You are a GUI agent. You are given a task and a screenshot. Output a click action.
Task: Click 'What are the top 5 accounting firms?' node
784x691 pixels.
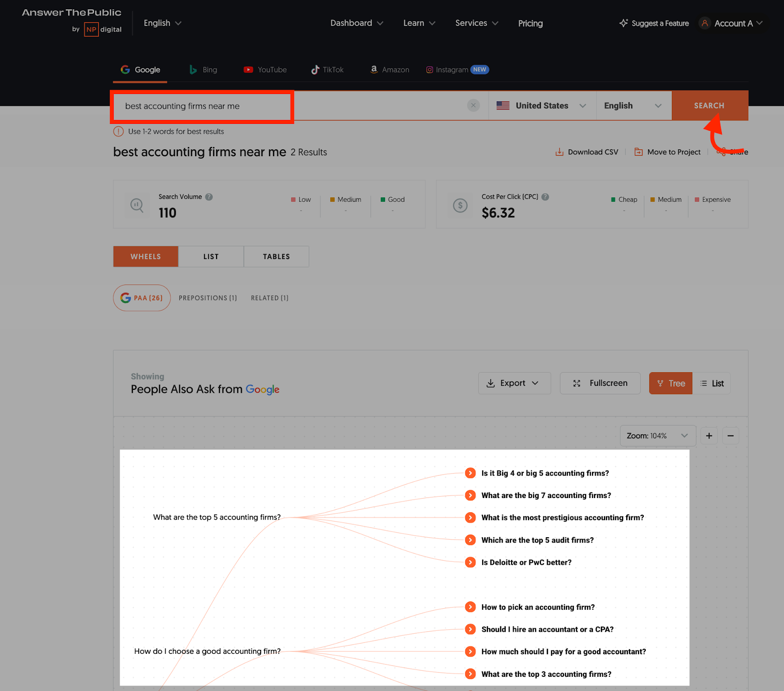tap(217, 517)
